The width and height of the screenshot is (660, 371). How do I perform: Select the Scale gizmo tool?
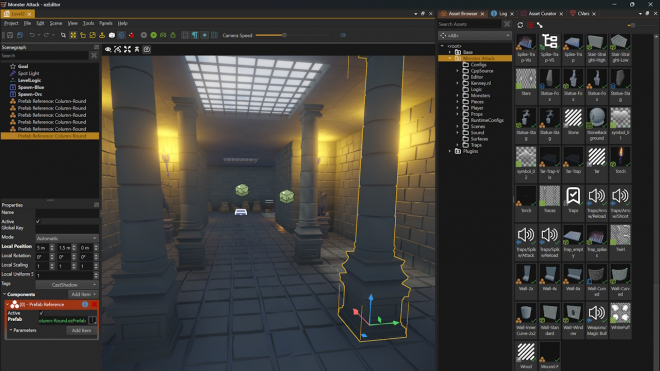[x=92, y=35]
